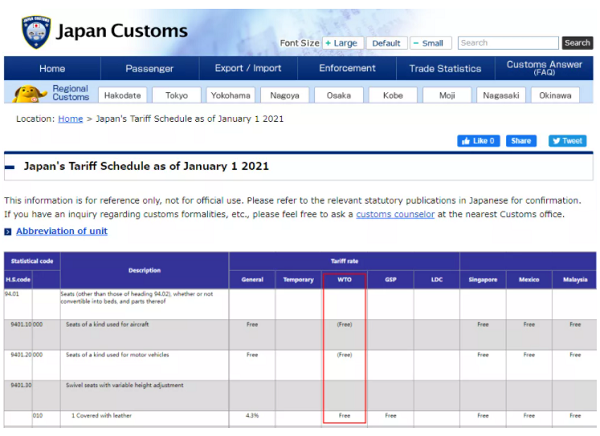Image resolution: width=600 pixels, height=436 pixels.
Task: Select Moji regional customs tab
Action: click(447, 95)
